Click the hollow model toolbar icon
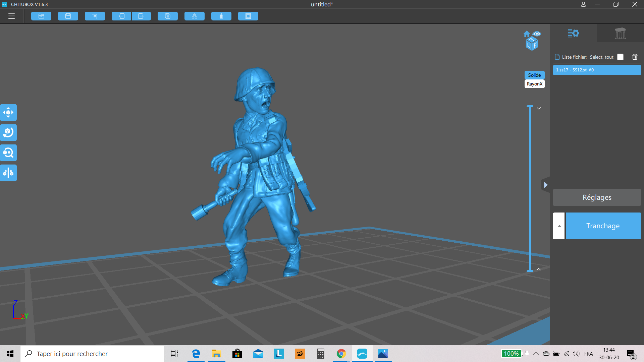The image size is (644, 362). (221, 16)
